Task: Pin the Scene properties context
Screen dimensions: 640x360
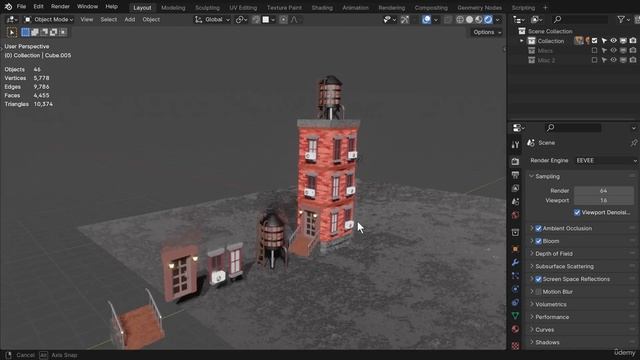Action: (x=633, y=143)
